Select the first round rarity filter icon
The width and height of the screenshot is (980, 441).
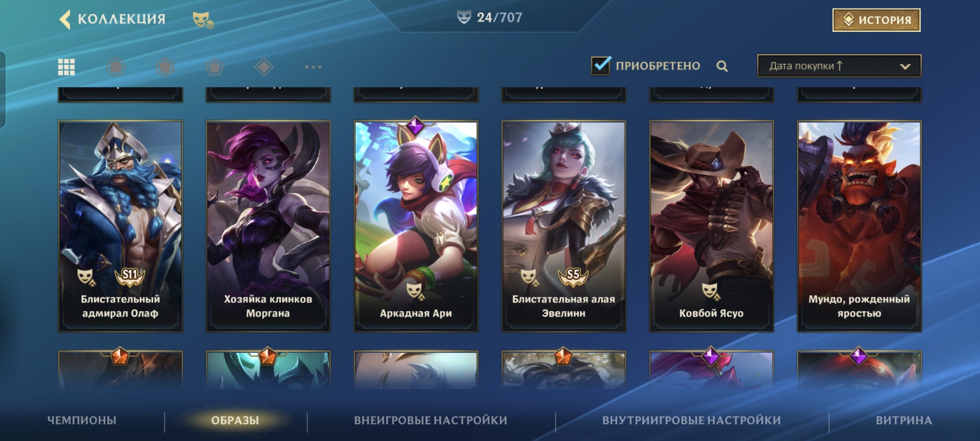[116, 67]
